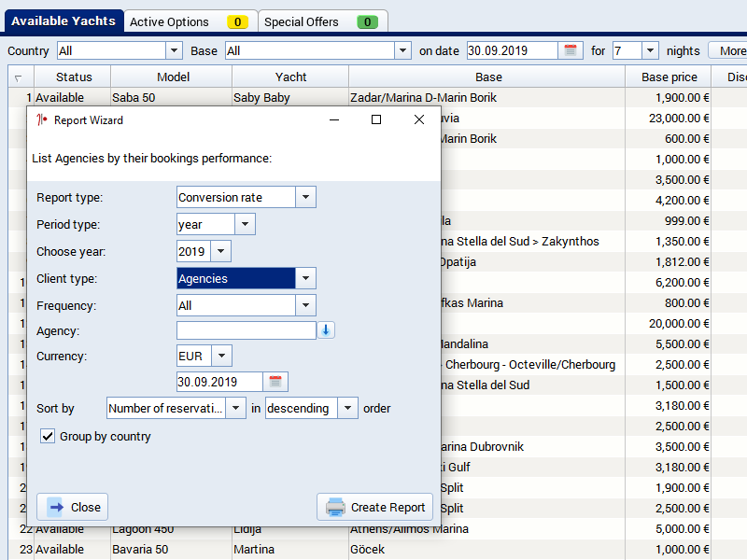This screenshot has width=747, height=560.
Task: Expand the Currency EUR dropdown
Action: (221, 357)
